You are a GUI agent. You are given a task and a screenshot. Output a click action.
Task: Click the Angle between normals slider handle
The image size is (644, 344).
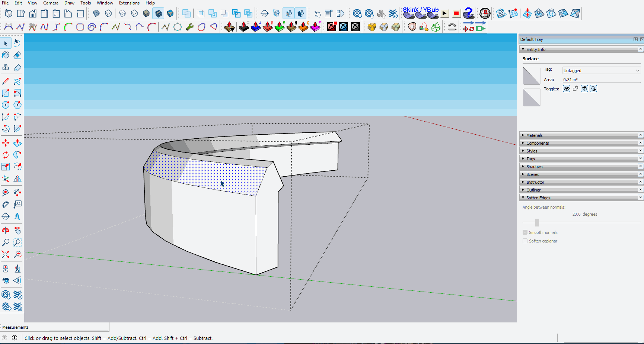(537, 222)
